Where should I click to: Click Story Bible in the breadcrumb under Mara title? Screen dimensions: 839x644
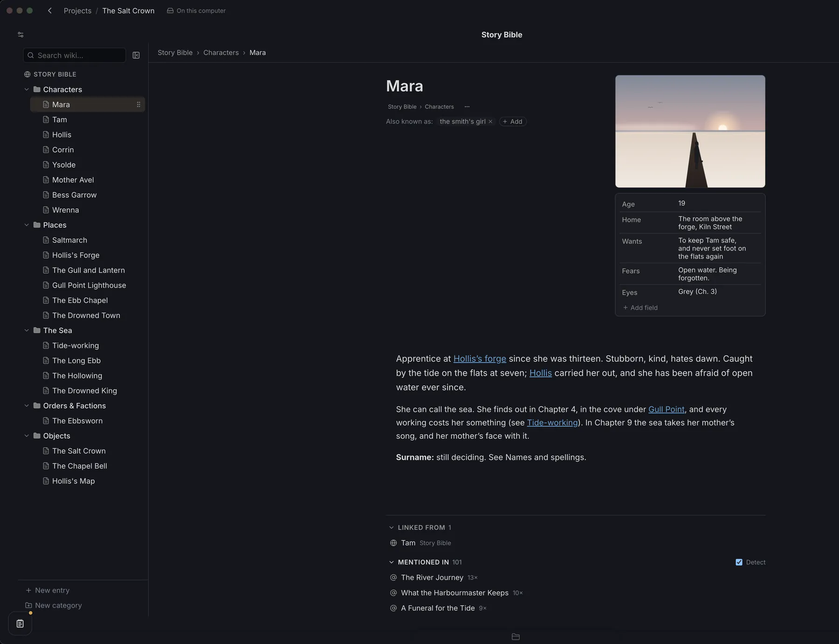click(x=402, y=107)
